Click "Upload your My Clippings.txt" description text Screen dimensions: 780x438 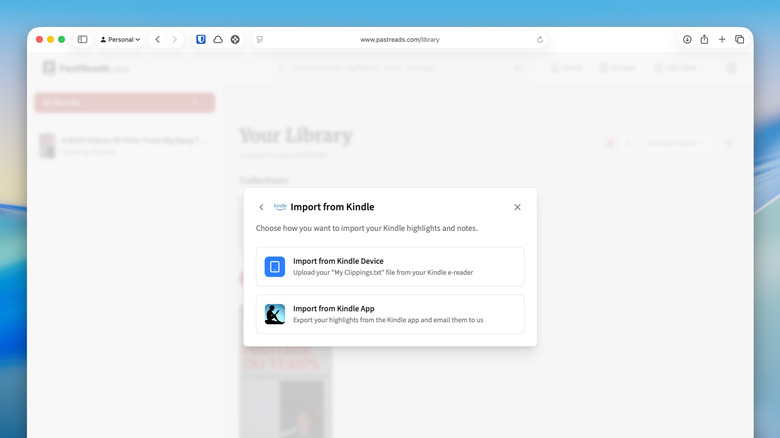coord(383,272)
